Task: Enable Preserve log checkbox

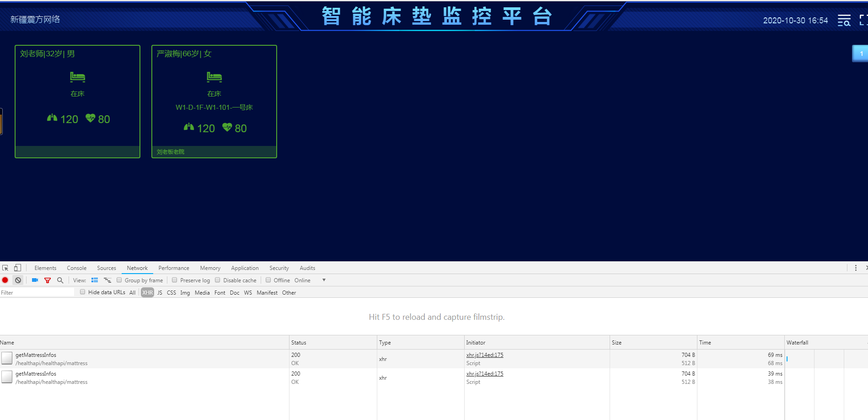Action: click(174, 280)
